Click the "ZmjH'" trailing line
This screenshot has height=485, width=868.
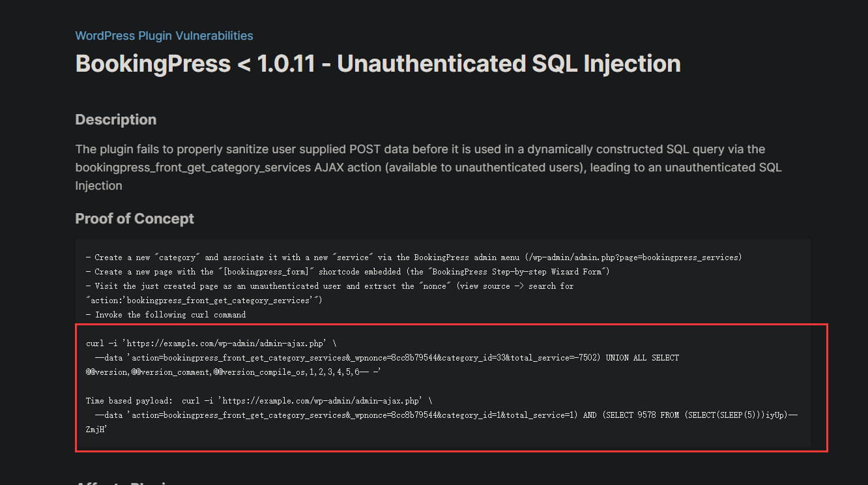click(96, 430)
